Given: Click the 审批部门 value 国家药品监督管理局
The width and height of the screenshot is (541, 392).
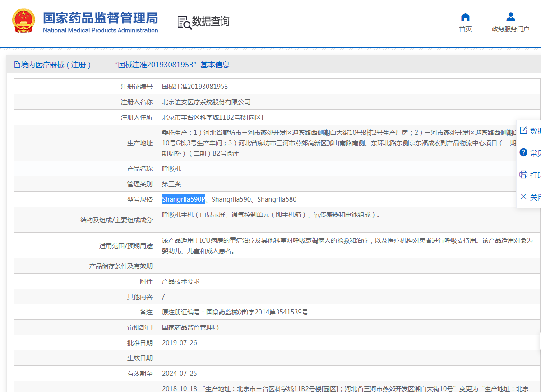Looking at the screenshot, I should point(190,327).
